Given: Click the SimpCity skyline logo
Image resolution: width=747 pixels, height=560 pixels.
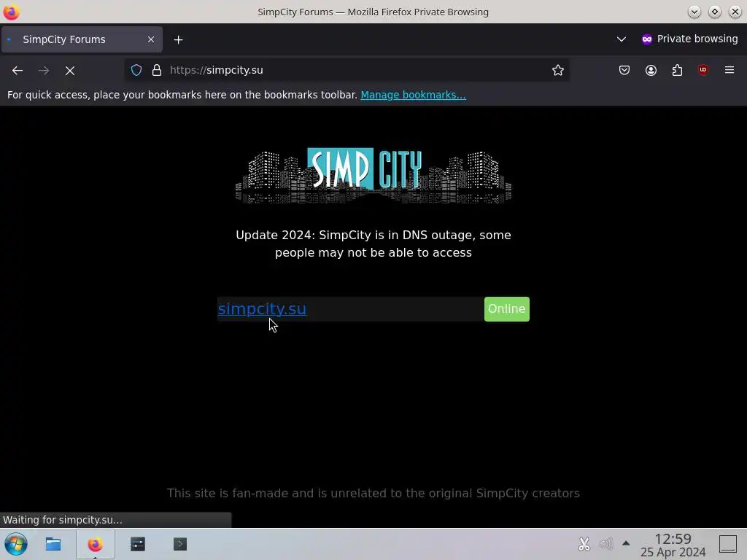Looking at the screenshot, I should point(373,176).
